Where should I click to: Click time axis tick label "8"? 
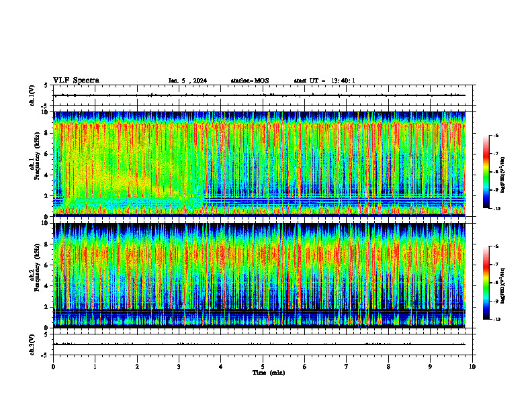pos(388,367)
